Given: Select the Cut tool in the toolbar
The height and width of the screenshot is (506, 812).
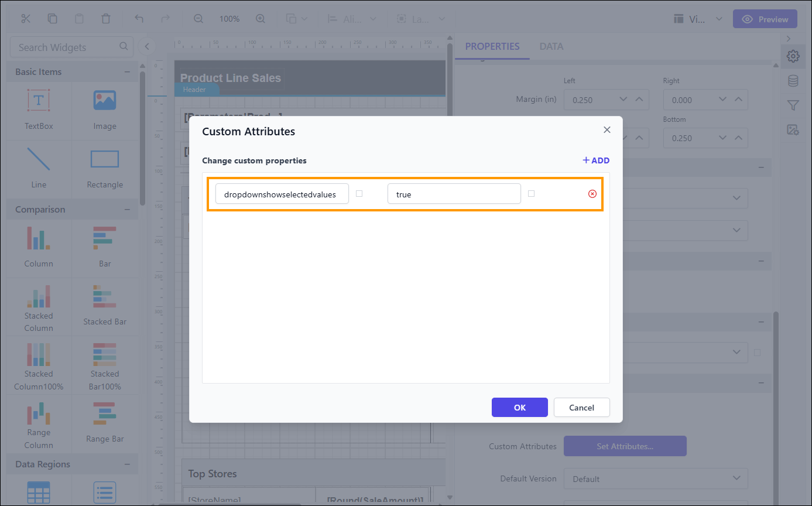Looking at the screenshot, I should pyautogui.click(x=25, y=18).
